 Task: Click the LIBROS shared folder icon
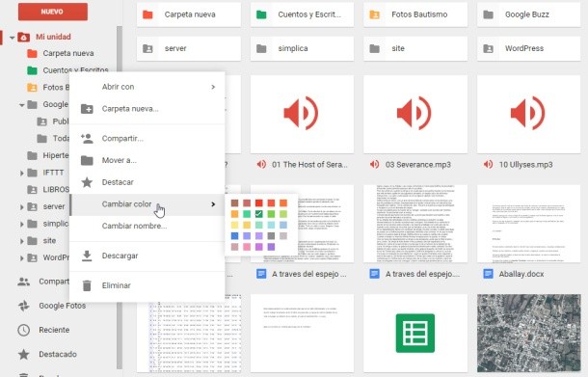(x=32, y=189)
